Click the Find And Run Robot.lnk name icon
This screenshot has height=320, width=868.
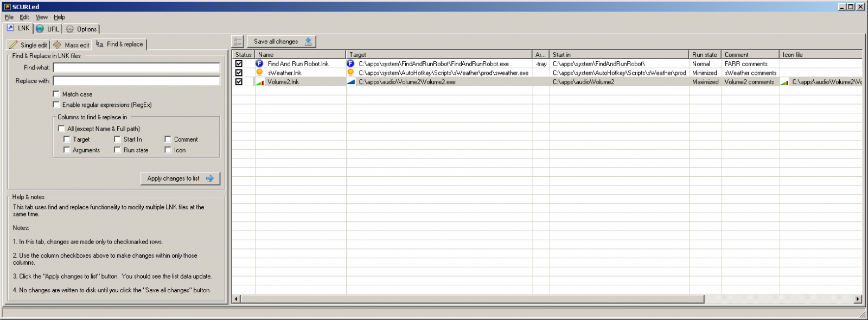[259, 63]
